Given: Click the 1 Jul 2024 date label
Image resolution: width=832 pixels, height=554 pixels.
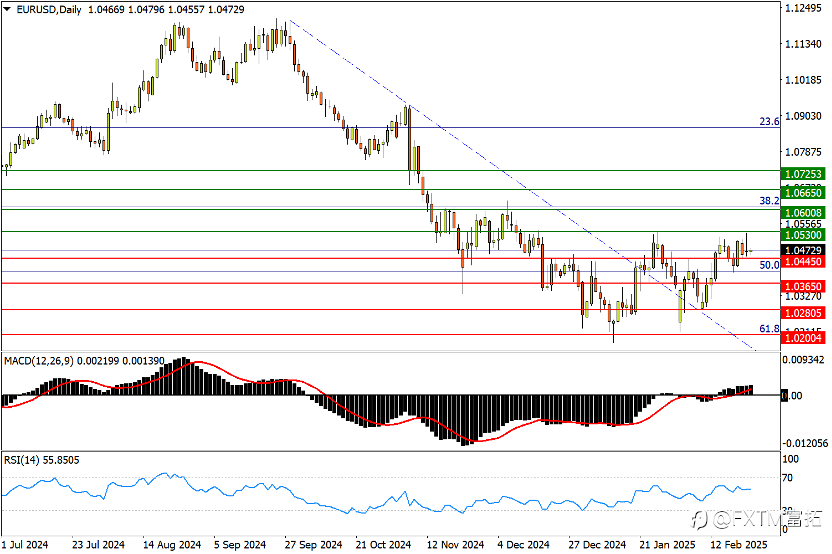Looking at the screenshot, I should (x=25, y=545).
